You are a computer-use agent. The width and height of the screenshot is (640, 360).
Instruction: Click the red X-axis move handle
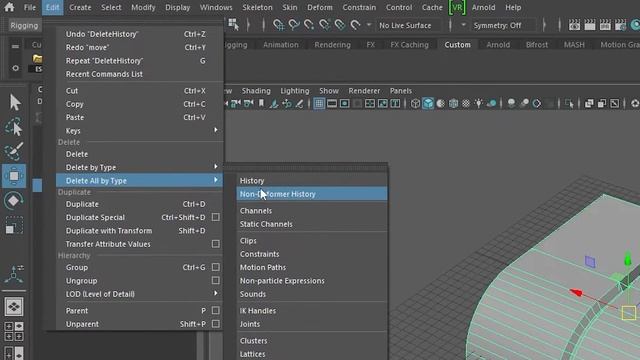(x=576, y=292)
